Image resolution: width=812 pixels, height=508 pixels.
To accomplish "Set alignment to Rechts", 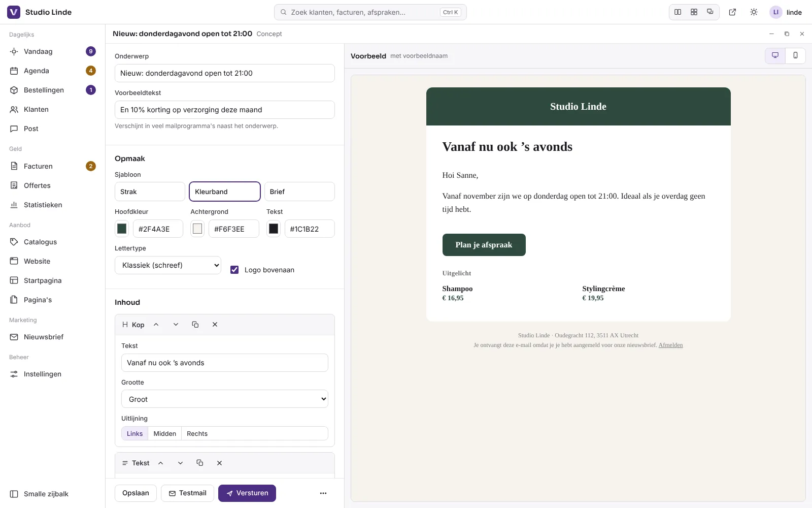I will [197, 433].
